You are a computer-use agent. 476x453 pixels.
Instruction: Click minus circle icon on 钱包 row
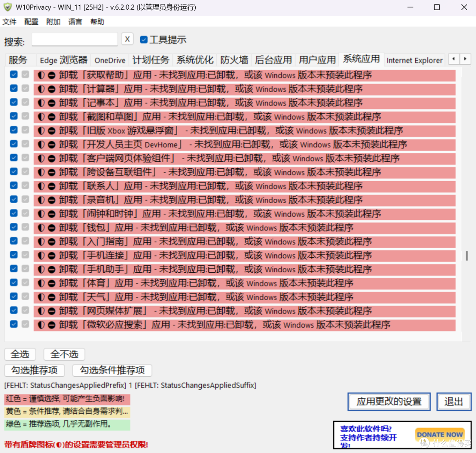point(52,228)
